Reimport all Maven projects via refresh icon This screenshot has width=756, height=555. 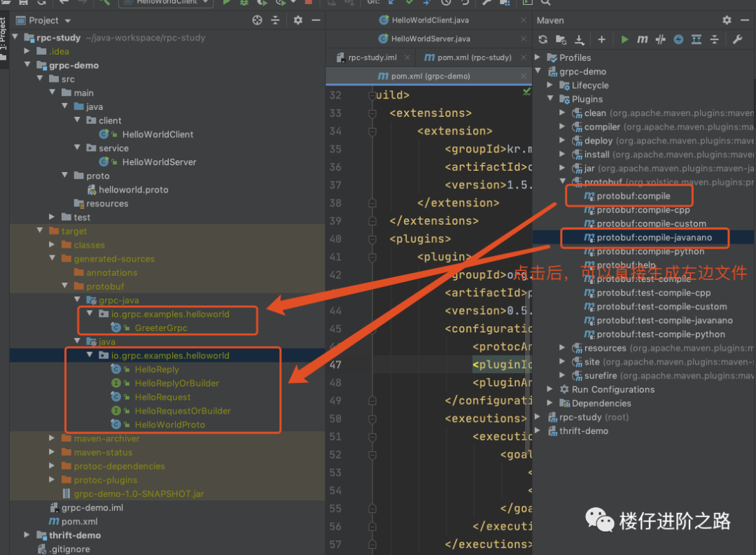[543, 39]
